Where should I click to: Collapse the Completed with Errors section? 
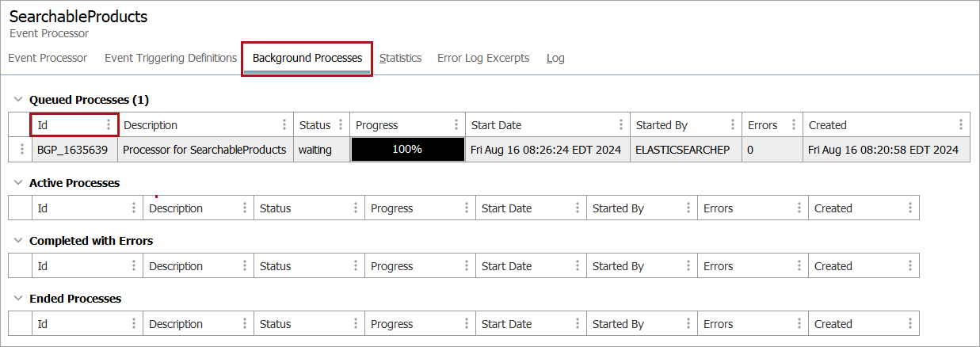coord(18,241)
